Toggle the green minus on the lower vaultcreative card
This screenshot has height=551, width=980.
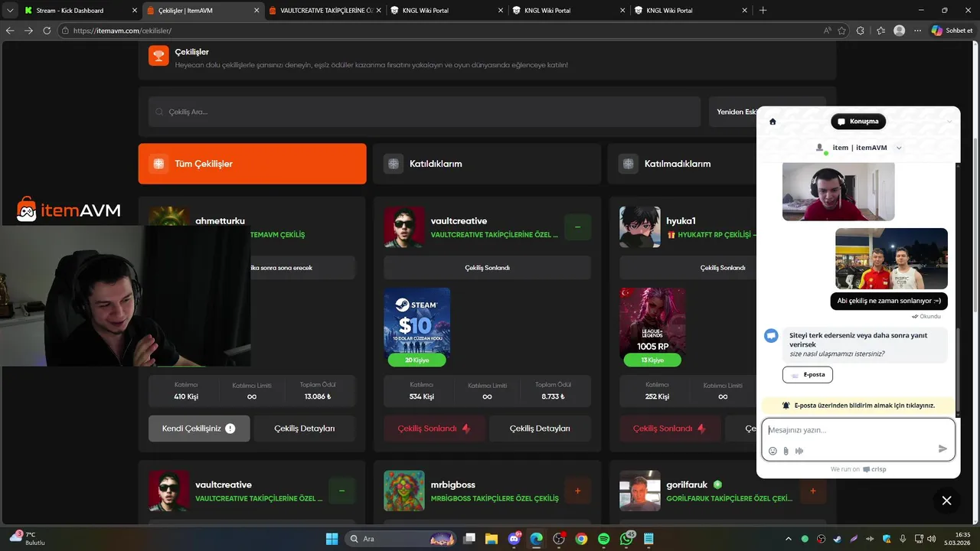click(x=341, y=491)
